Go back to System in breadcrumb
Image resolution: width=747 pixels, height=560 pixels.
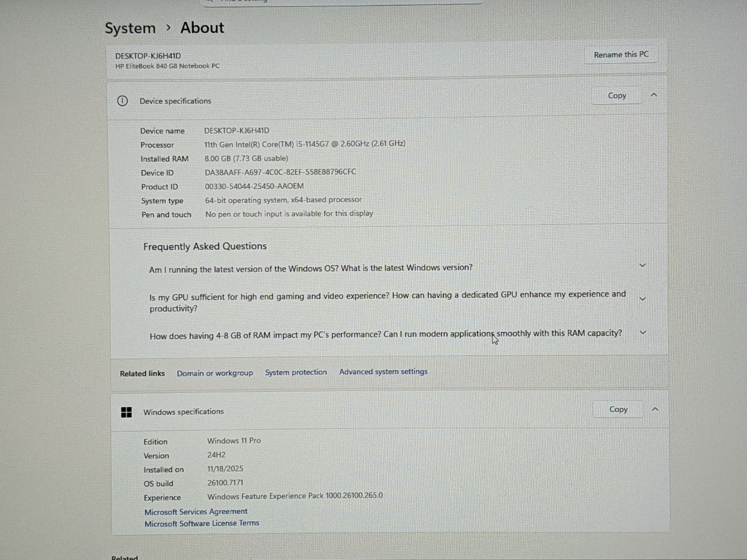click(130, 28)
